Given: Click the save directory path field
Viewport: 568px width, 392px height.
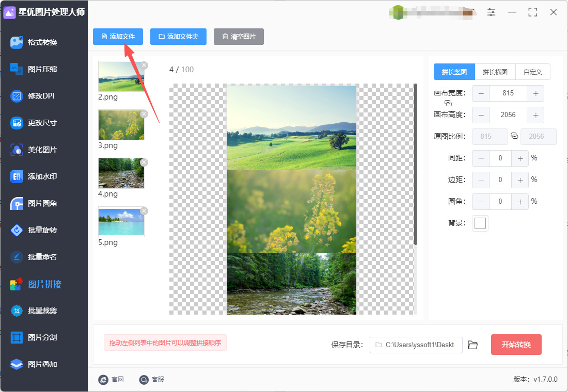Looking at the screenshot, I should pyautogui.click(x=416, y=345).
